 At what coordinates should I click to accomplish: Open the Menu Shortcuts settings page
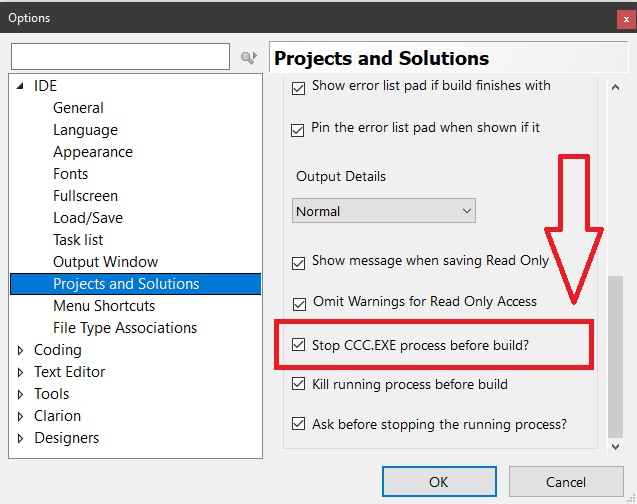[x=104, y=306]
